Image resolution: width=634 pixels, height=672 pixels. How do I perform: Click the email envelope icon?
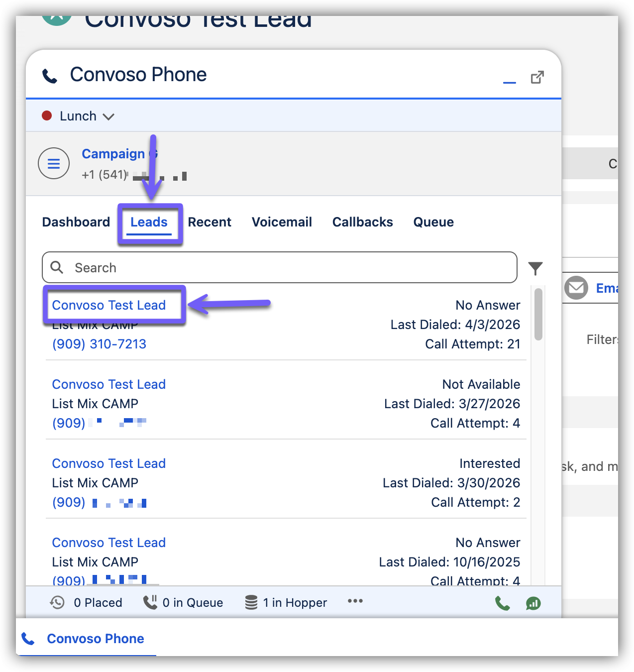[576, 288]
